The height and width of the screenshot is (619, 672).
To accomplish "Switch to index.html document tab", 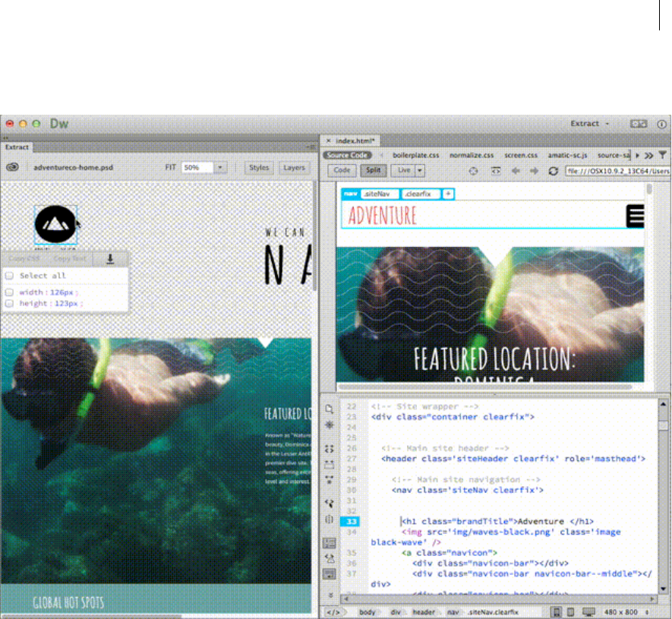I will (x=355, y=141).
